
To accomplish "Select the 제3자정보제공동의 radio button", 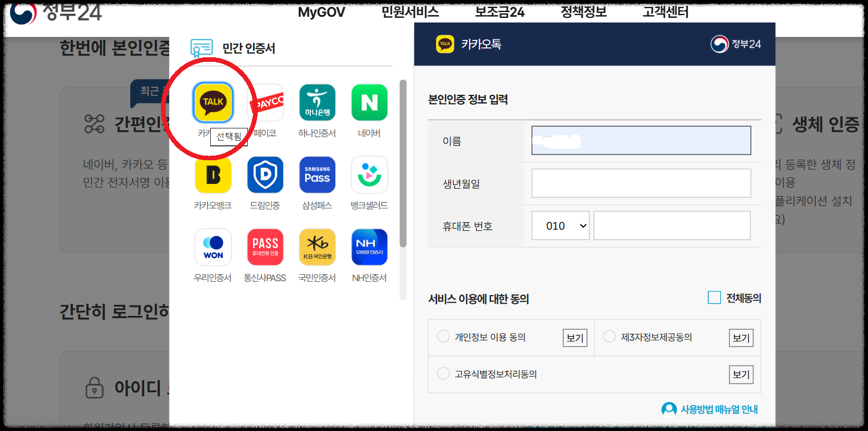I will [609, 337].
